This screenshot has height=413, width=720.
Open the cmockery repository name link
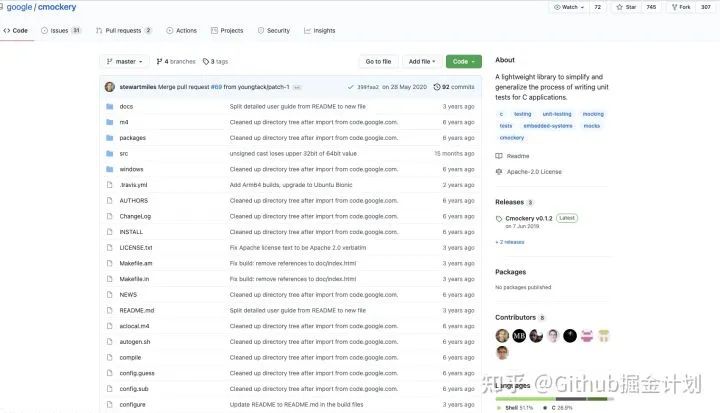(57, 7)
